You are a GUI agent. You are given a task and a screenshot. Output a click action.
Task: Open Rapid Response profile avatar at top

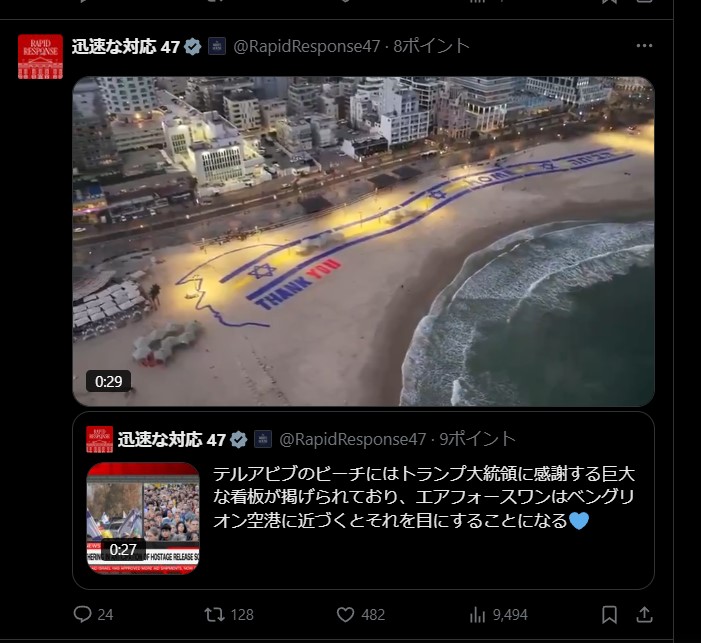coord(40,57)
